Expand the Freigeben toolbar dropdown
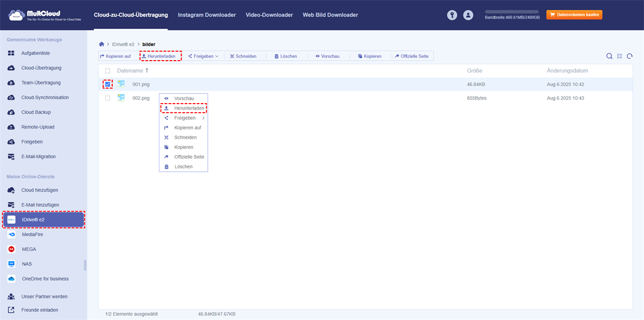The width and height of the screenshot is (644, 320). 203,56
